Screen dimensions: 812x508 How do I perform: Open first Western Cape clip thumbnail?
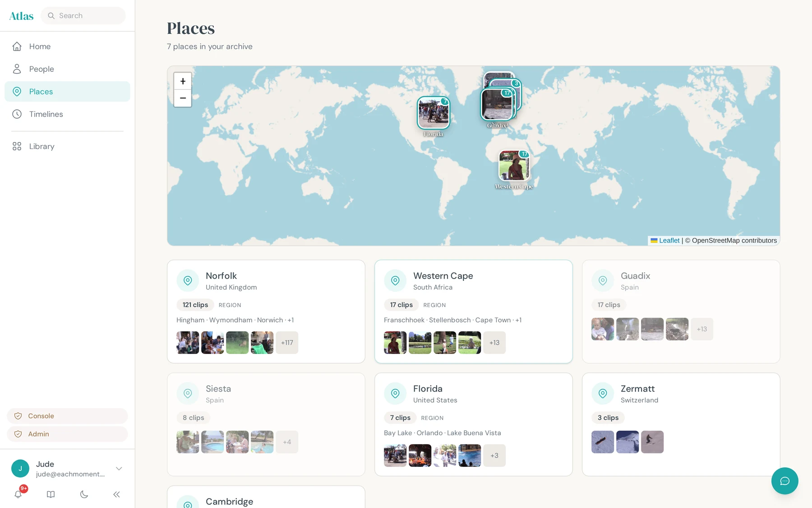395,343
